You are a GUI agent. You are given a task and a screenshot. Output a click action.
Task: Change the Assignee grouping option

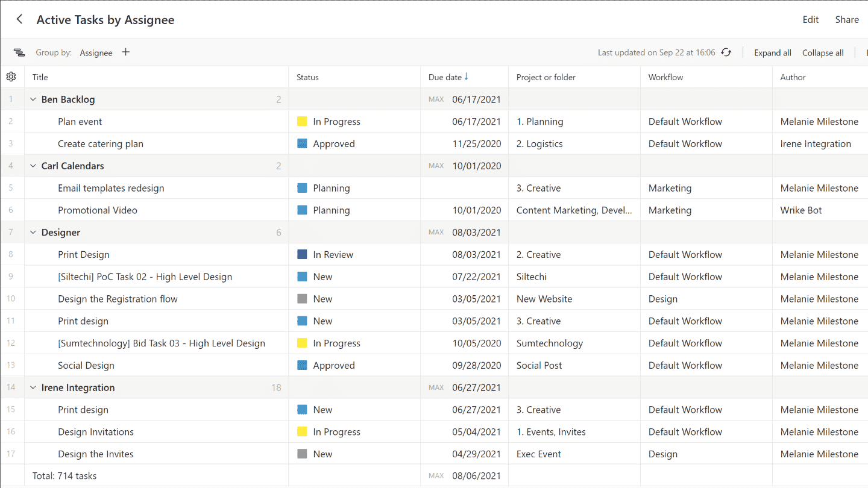pyautogui.click(x=96, y=52)
